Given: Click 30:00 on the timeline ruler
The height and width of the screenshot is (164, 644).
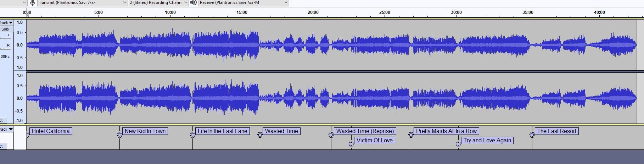Looking at the screenshot, I should (456, 12).
